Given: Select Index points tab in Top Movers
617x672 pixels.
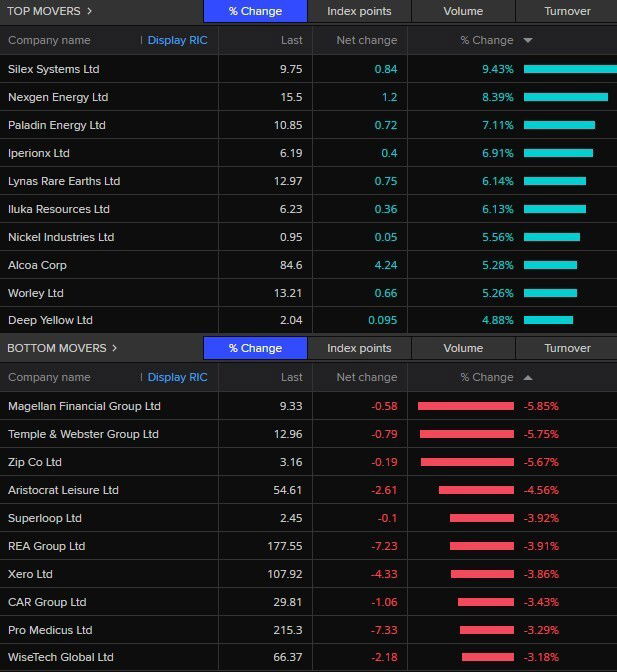Looking at the screenshot, I should click(x=359, y=11).
